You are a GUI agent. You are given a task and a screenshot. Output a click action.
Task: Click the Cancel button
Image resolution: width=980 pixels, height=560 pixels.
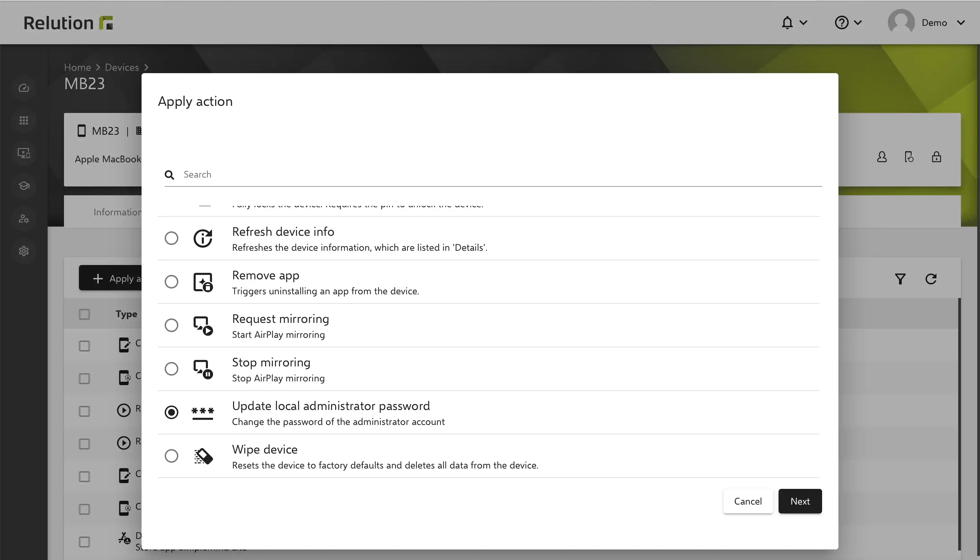(x=748, y=501)
